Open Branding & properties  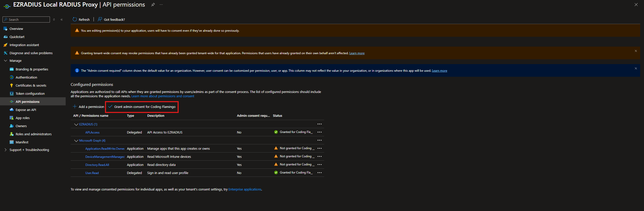pyautogui.click(x=32, y=69)
